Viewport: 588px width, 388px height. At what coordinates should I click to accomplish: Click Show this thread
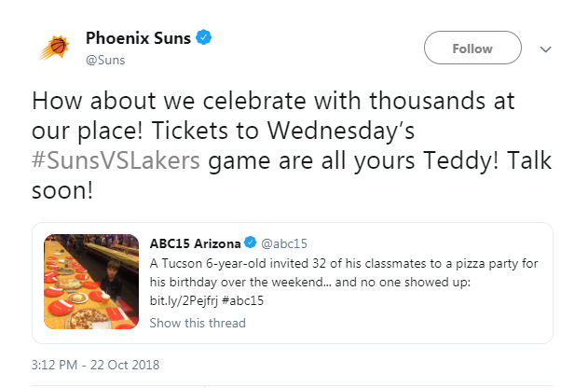tap(197, 323)
